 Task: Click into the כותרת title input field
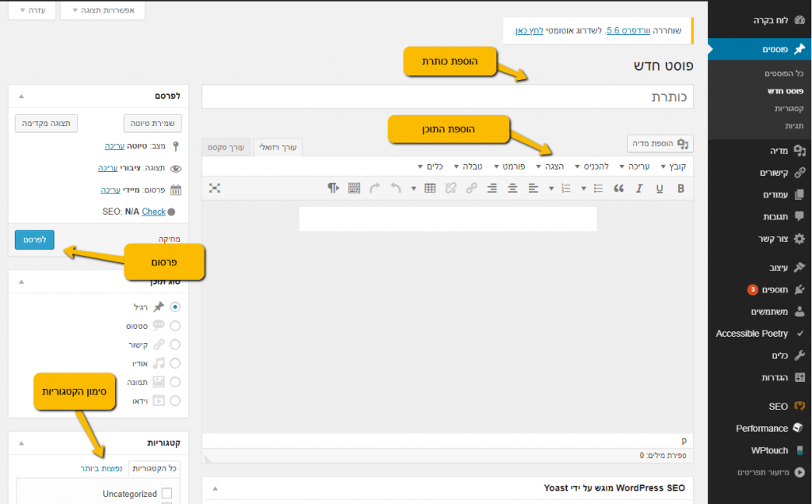(447, 97)
